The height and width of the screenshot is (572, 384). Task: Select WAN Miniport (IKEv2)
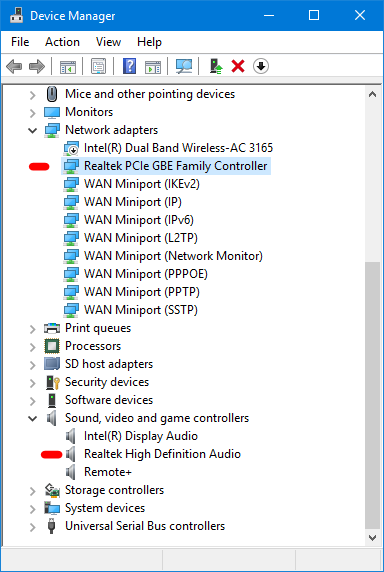[x=142, y=184]
